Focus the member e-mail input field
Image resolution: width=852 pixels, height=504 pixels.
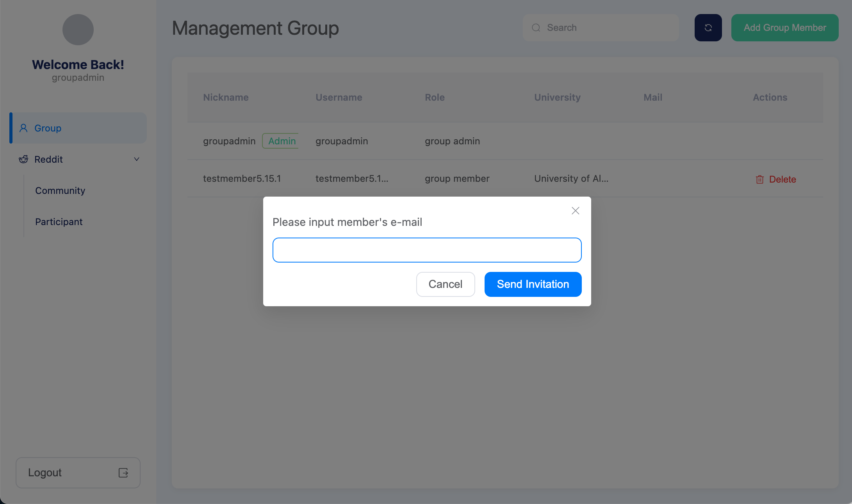click(x=427, y=250)
